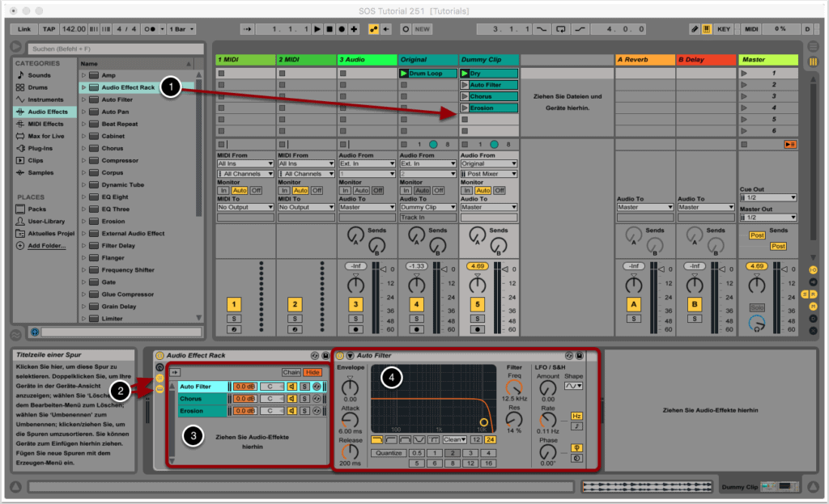This screenshot has width=829, height=504.
Task: Click the Sounds category icon in the browser
Action: (x=20, y=75)
